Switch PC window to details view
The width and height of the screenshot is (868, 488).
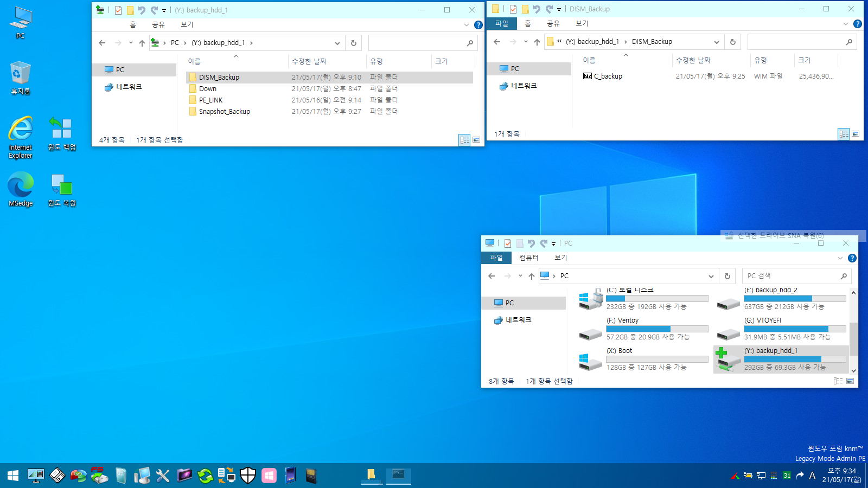(x=838, y=381)
